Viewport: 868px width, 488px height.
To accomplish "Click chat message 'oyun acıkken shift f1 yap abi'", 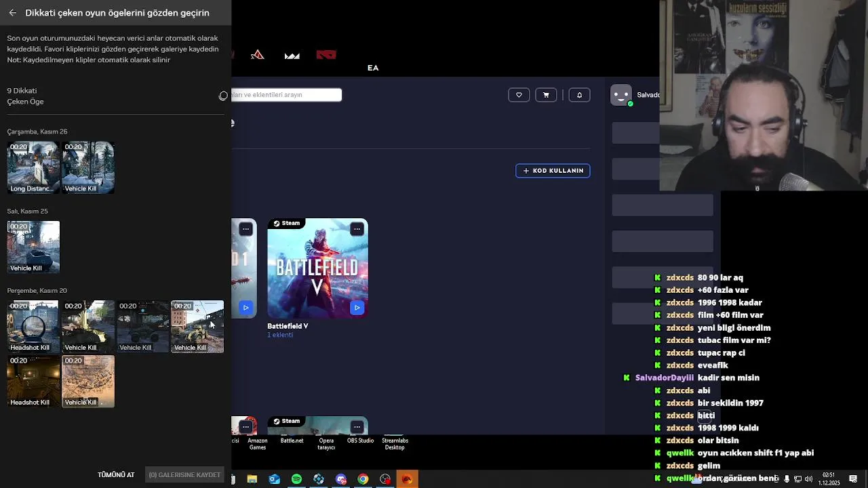I will pyautogui.click(x=755, y=453).
